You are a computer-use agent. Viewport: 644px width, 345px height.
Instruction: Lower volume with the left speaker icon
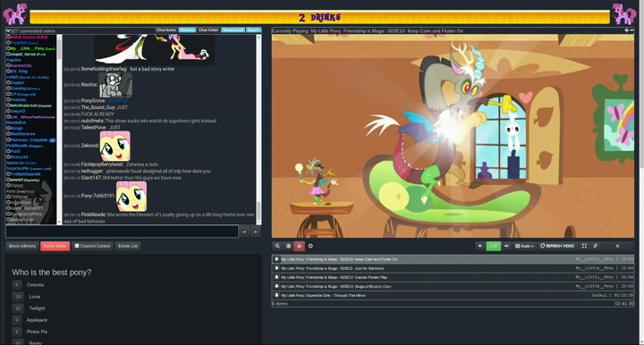[479, 246]
